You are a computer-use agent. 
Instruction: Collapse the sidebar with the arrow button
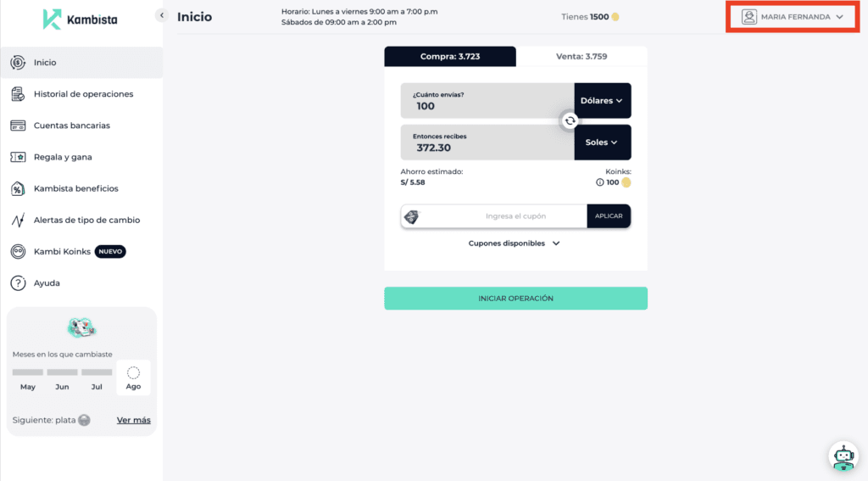[161, 15]
